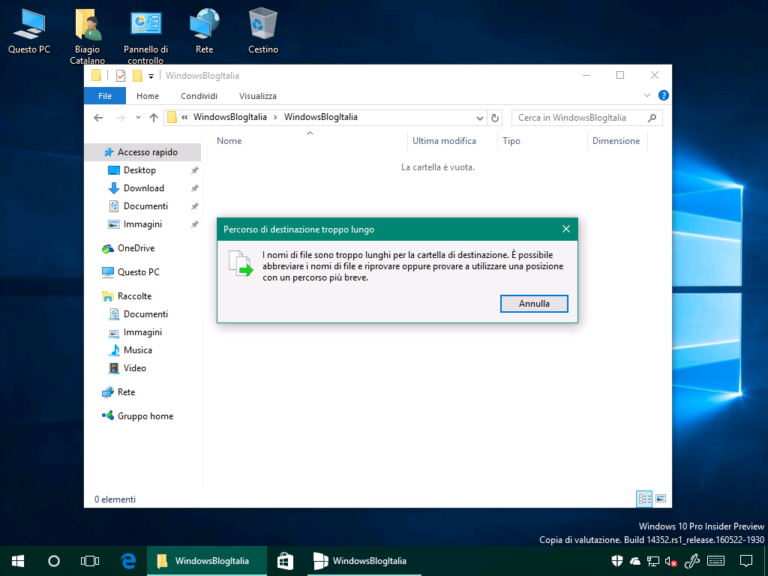
Task: Click the first WindowsBlogItalia breadcrumb
Action: click(x=230, y=117)
